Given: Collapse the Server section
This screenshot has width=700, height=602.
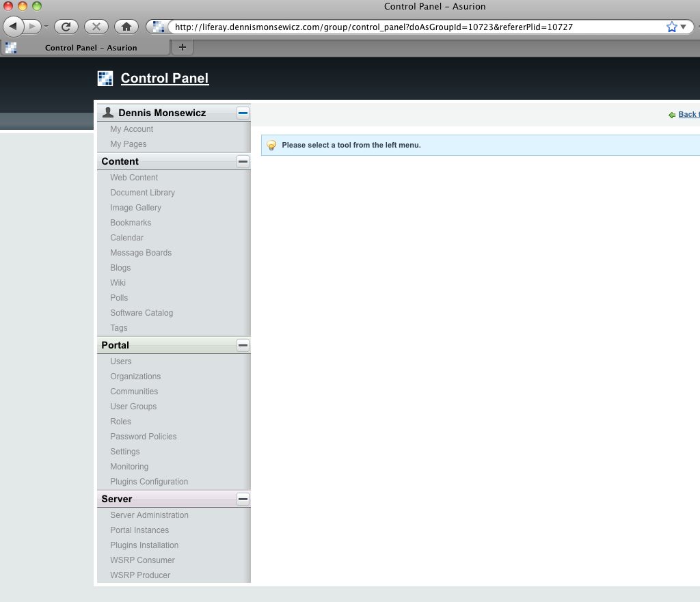Looking at the screenshot, I should tap(243, 499).
